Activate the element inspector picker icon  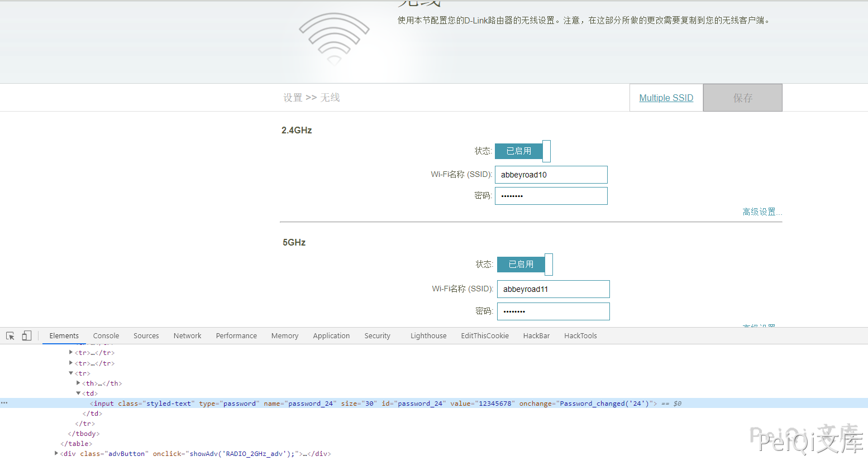coord(10,336)
